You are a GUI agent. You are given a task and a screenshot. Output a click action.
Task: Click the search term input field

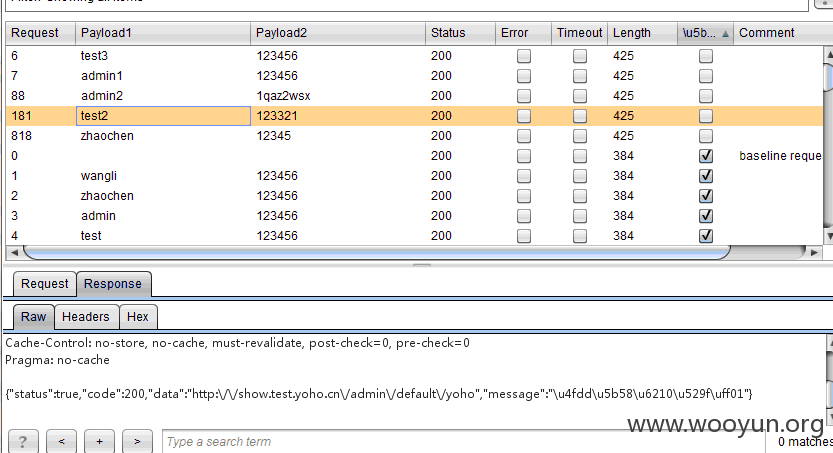(463, 441)
